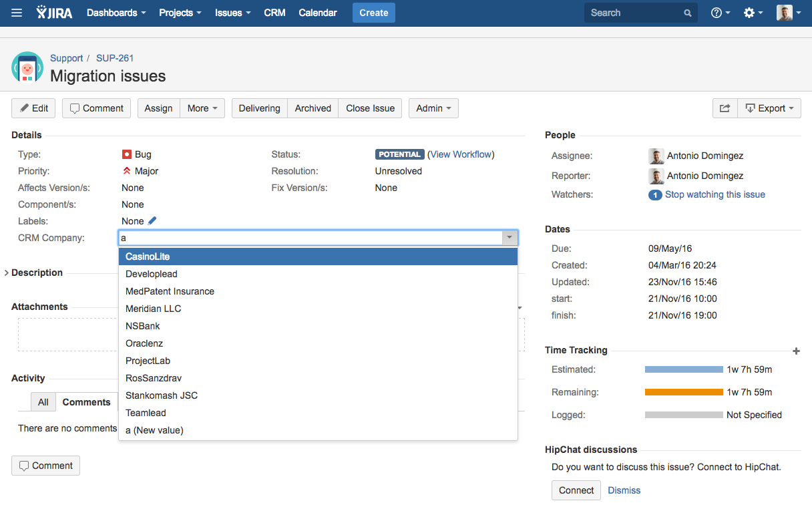This screenshot has height=513, width=812.
Task: Click the JIRA logo
Action: click(54, 13)
